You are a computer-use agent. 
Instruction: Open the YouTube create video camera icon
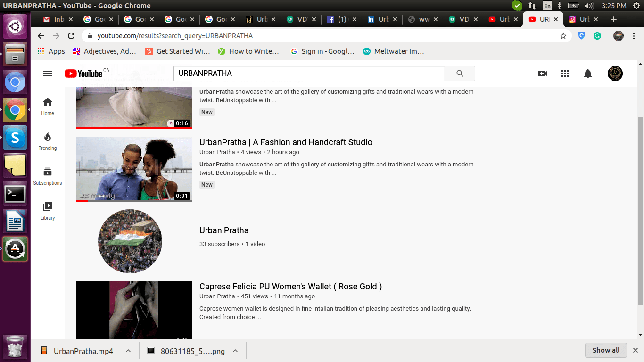543,74
